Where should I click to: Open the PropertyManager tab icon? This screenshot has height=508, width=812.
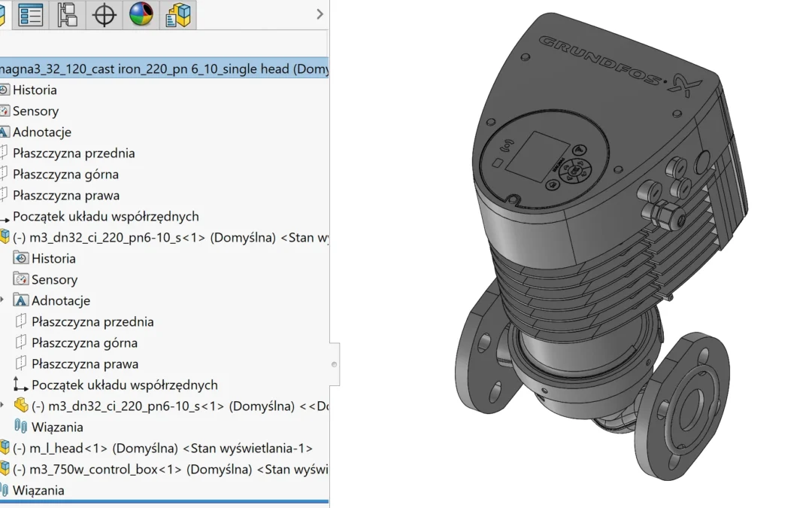pyautogui.click(x=30, y=14)
